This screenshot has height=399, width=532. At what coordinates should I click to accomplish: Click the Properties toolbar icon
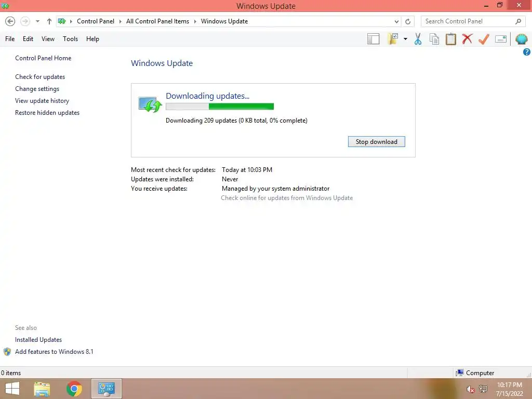pos(501,39)
